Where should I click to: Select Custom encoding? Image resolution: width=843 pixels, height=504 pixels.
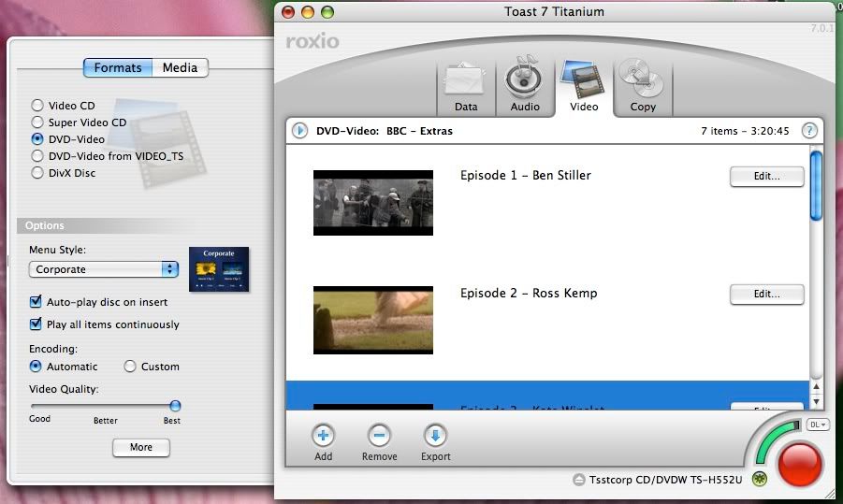tap(129, 367)
